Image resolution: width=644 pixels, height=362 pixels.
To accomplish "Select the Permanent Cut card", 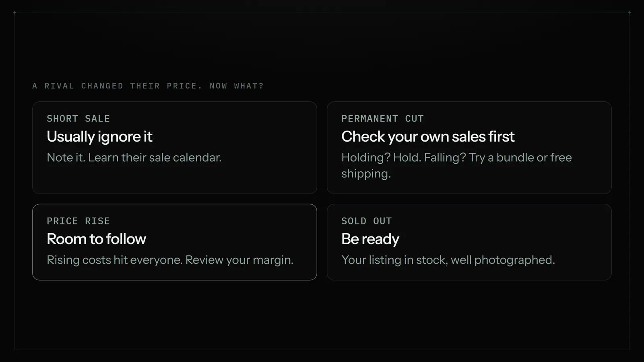I will pyautogui.click(x=469, y=148).
